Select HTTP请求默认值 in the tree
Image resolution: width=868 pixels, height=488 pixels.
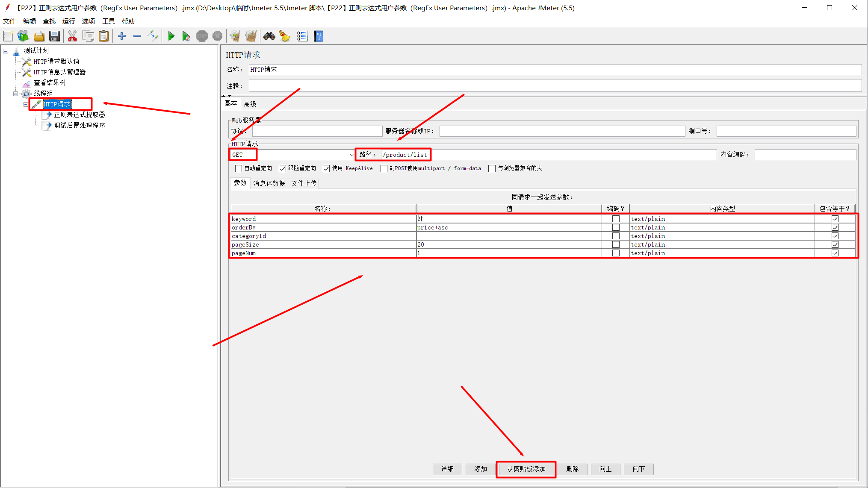coord(56,61)
